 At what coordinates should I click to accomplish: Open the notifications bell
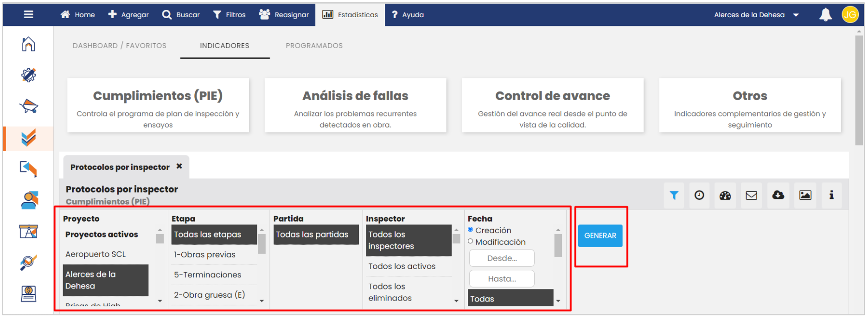[825, 15]
